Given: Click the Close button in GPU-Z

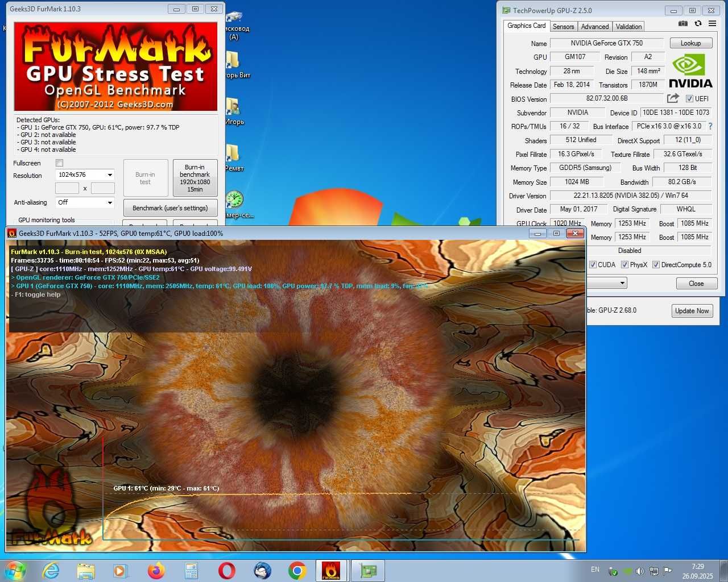Looking at the screenshot, I should click(x=696, y=283).
